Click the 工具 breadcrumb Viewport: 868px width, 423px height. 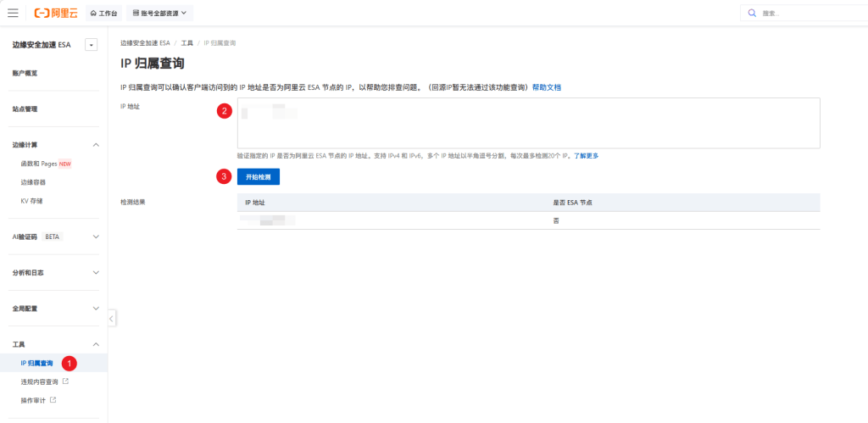pyautogui.click(x=187, y=42)
